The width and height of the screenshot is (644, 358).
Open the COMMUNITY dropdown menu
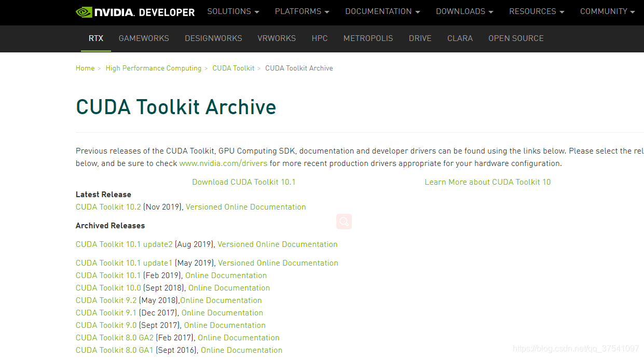coord(608,11)
